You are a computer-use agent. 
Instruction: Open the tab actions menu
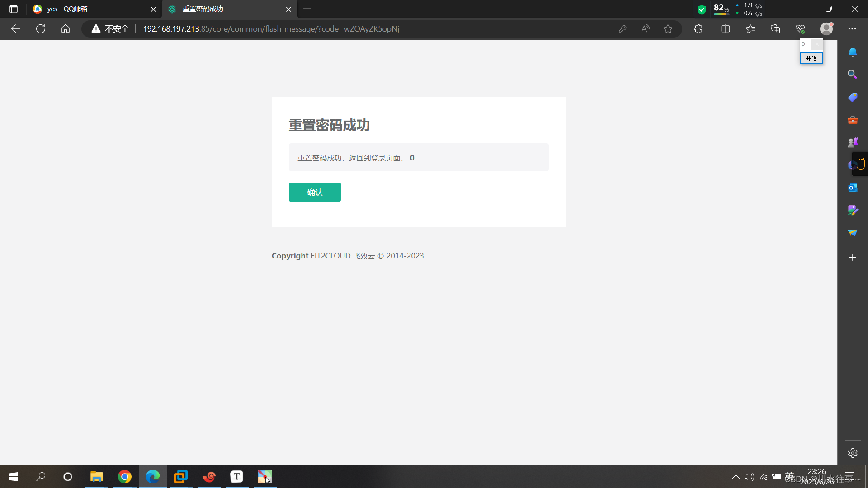tap(14, 9)
